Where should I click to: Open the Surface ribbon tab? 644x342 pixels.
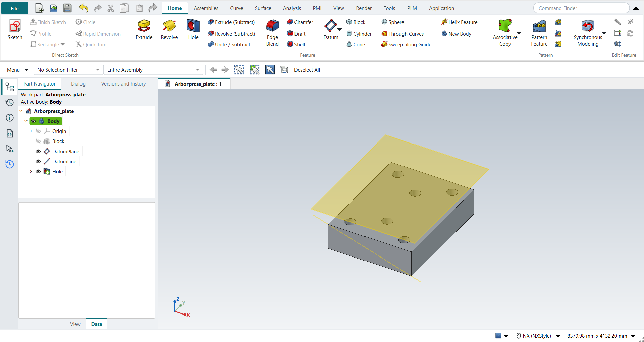pos(263,8)
